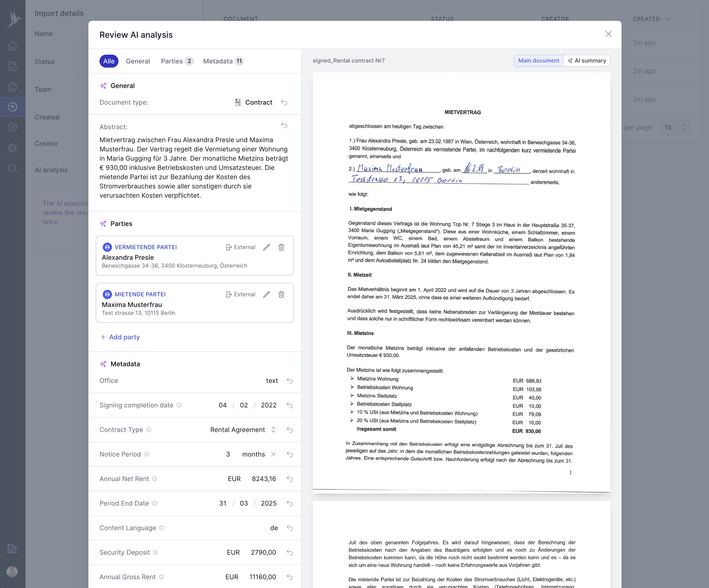Viewport: 709px width, 588px height.
Task: Undo the Document type suggestion
Action: (x=285, y=102)
